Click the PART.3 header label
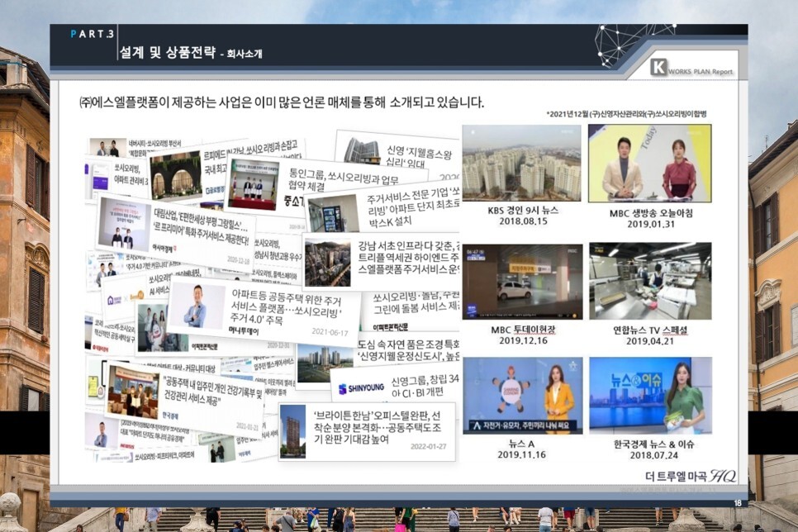 93,34
